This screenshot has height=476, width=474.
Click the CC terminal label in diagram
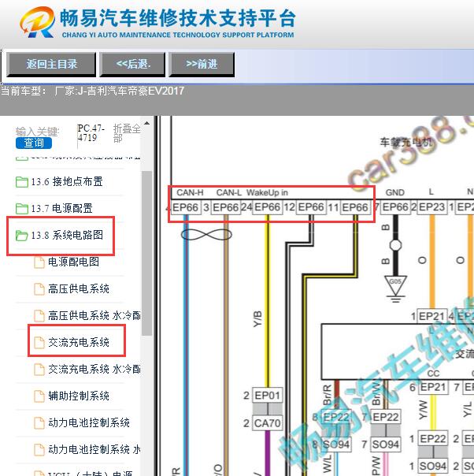[x=433, y=374]
